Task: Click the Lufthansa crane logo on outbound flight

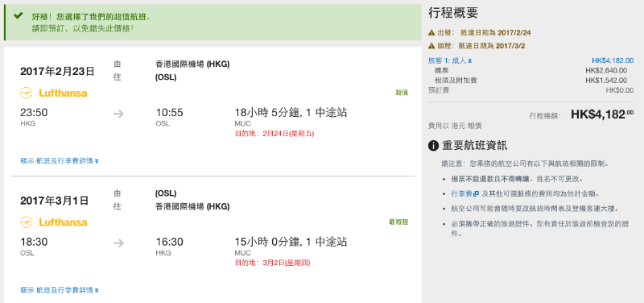Action: point(26,93)
